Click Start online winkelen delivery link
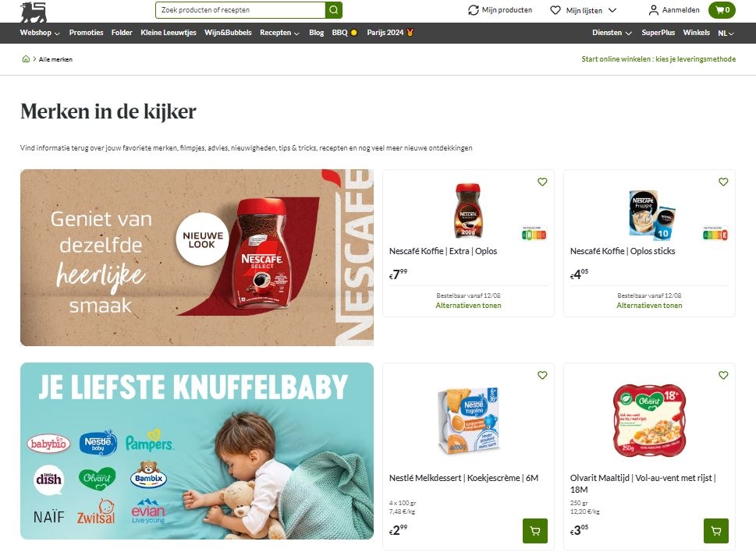756x559 pixels. (658, 58)
